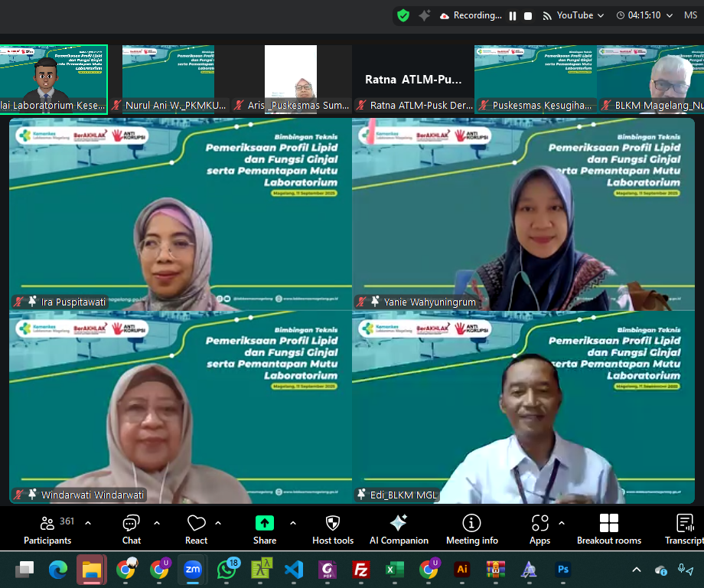Open Breakout rooms

608,528
